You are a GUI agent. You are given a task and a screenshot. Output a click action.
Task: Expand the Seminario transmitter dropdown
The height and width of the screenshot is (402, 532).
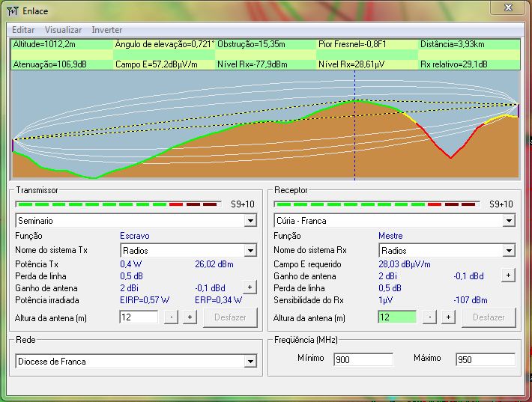[x=250, y=221]
